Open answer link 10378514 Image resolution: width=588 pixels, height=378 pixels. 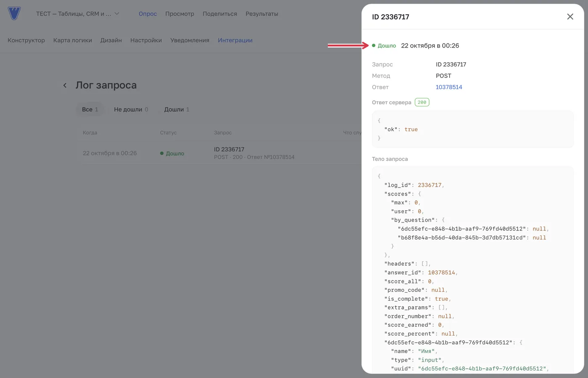449,87
